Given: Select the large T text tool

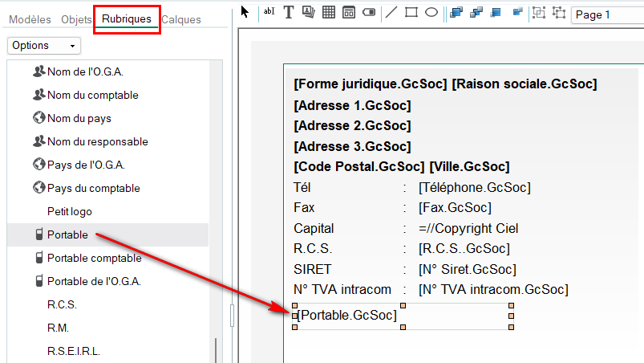Looking at the screenshot, I should coord(289,12).
